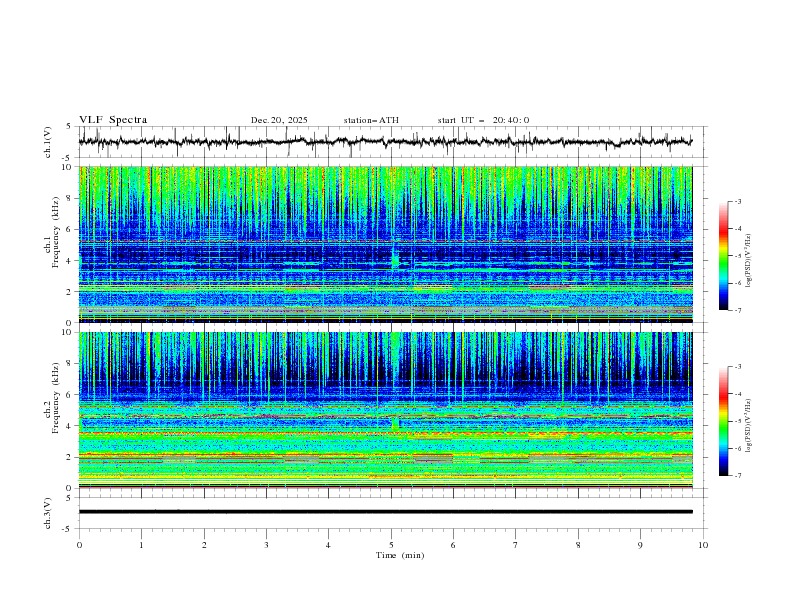This screenshot has width=792, height=612.
Task: Click the "station=ATH" label
Action: [x=371, y=120]
